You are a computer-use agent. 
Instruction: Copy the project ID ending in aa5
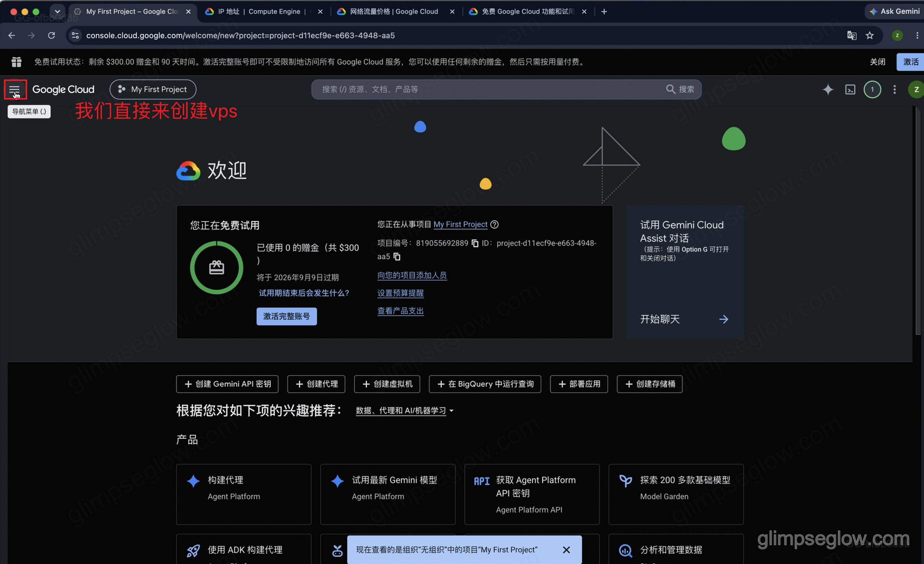point(397,257)
